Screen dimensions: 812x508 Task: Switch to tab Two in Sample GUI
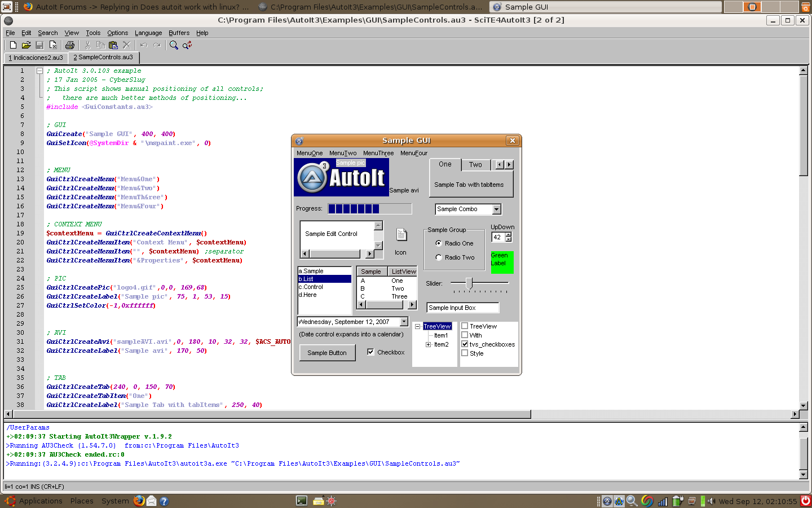coord(475,165)
